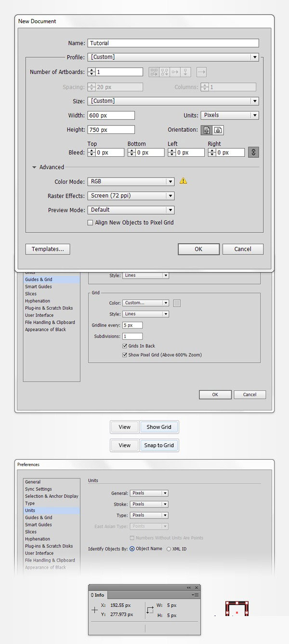Click the Right bleed stepper arrows

click(x=211, y=152)
